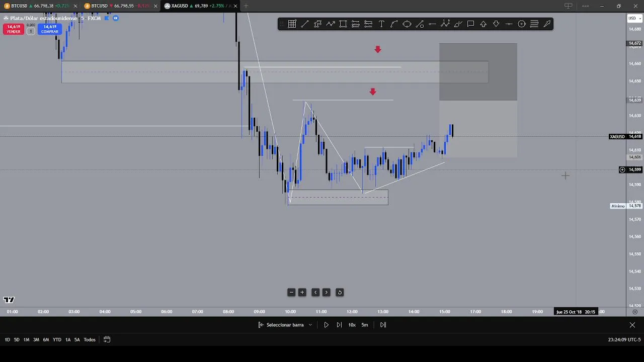644x362 pixels.
Task: Select 5A date range
Action: (77, 340)
